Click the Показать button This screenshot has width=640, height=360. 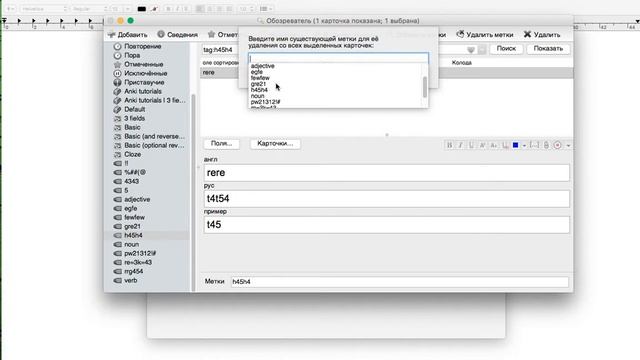pyautogui.click(x=548, y=49)
